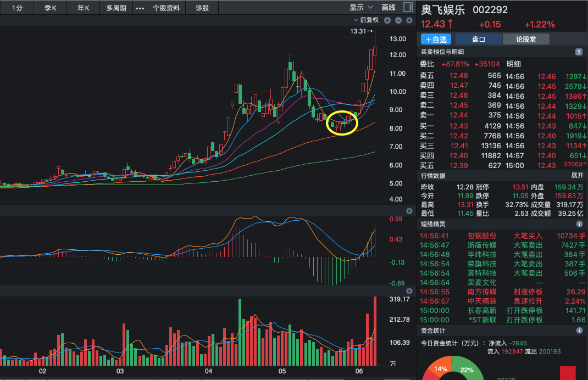Click the 5-level depth badge
Viewport: 588px width, 380px height.
[x=579, y=52]
